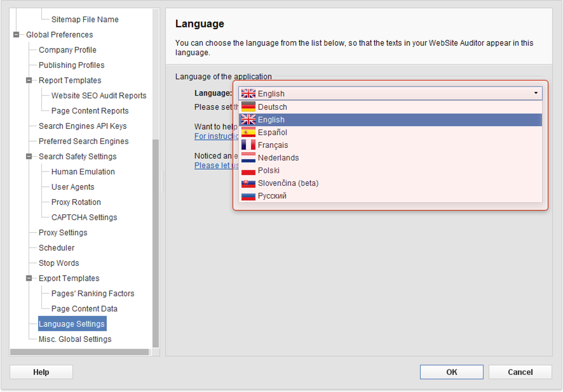Collapse the Report Templates node

[x=29, y=80]
